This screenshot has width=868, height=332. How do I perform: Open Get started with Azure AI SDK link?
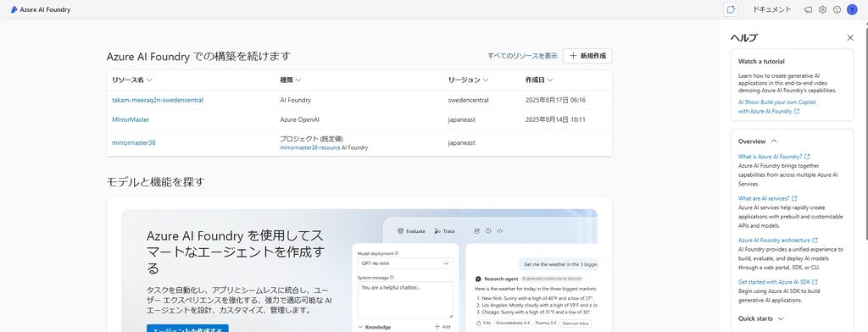[774, 282]
